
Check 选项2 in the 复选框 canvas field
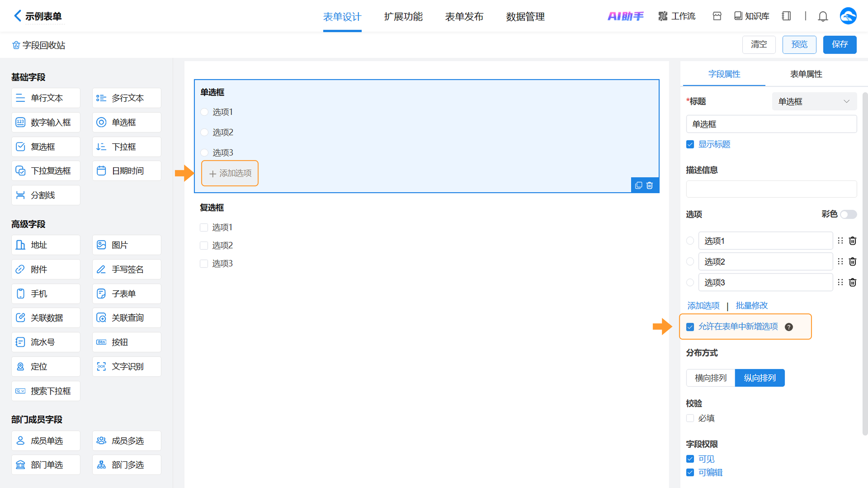point(204,245)
